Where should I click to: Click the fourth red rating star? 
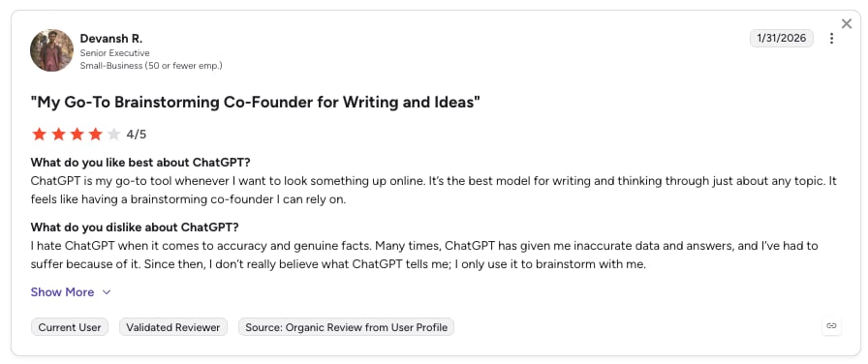(95, 134)
